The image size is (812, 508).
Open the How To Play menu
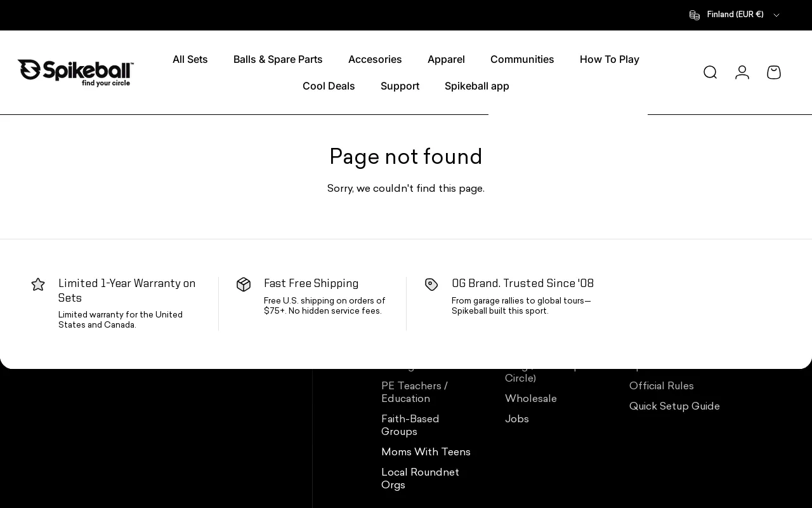609,60
